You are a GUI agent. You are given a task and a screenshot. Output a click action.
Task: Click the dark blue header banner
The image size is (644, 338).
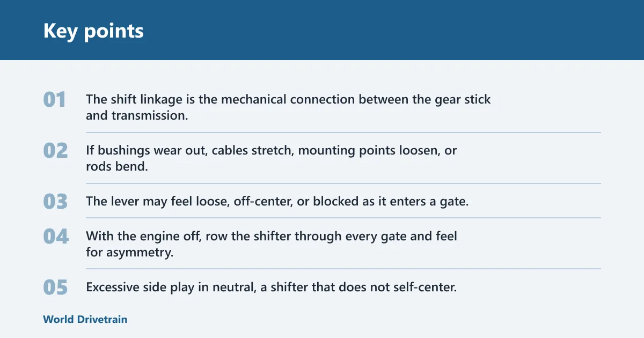(x=322, y=30)
